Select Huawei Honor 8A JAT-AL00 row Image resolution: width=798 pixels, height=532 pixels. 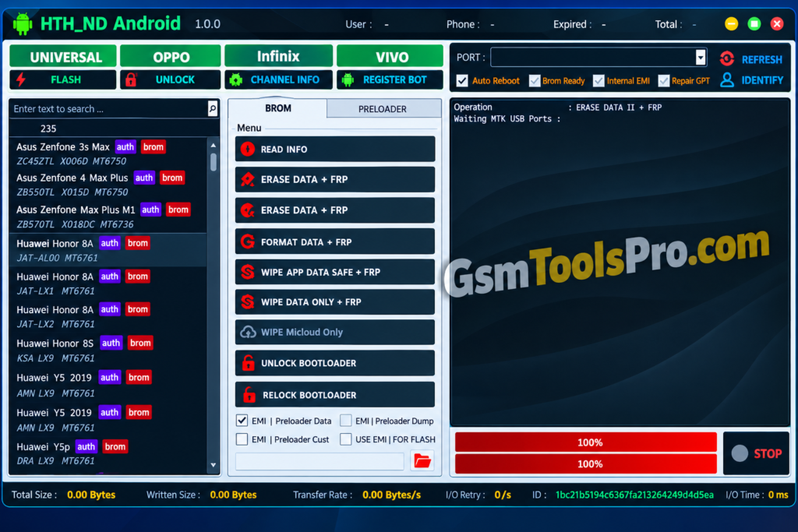(108, 250)
